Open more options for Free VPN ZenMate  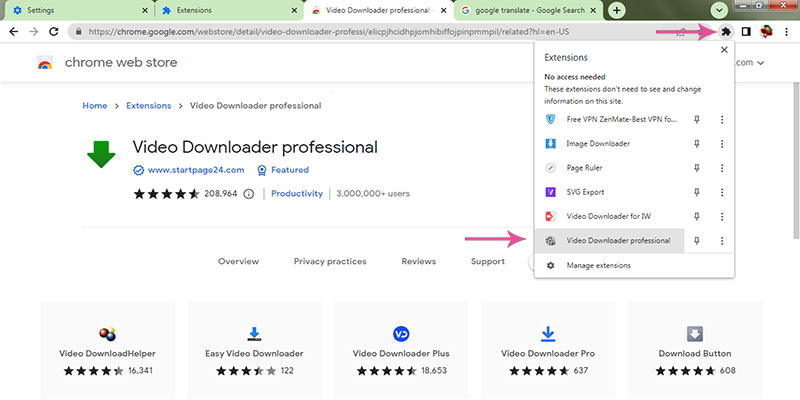721,119
